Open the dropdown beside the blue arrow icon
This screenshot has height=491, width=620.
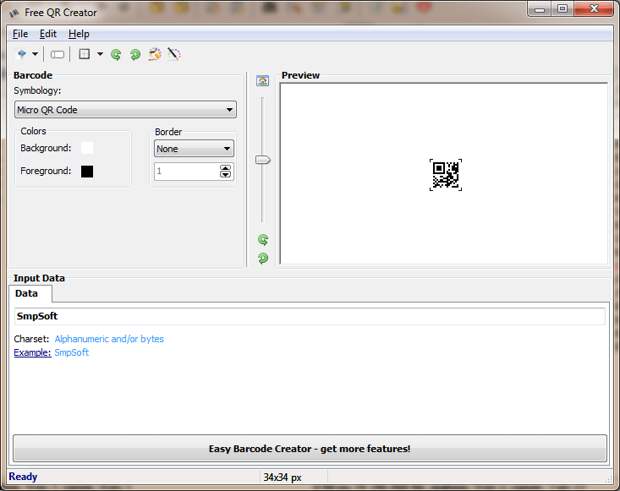pyautogui.click(x=35, y=54)
